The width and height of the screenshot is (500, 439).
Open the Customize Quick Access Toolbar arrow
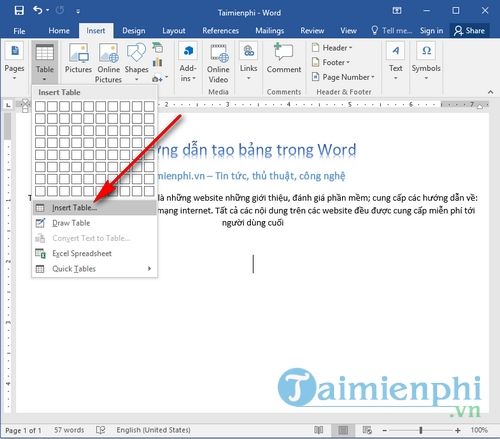point(78,11)
